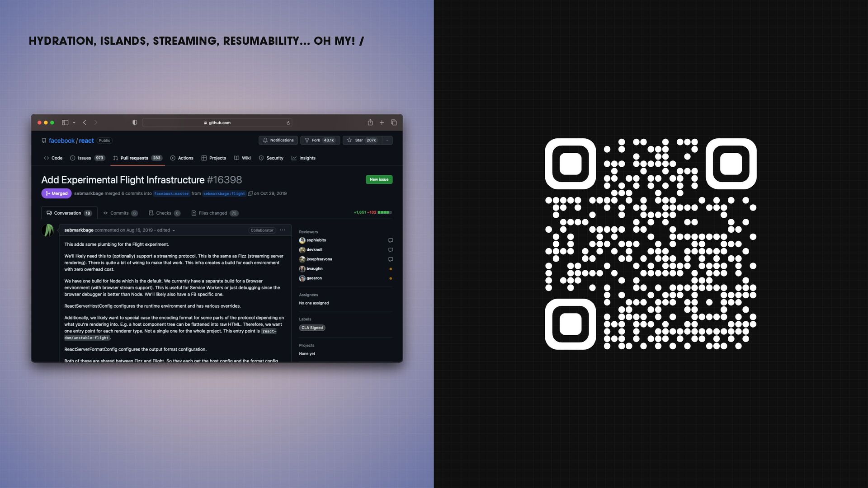Viewport: 868px width, 488px height.
Task: Toggle Star on the react repository
Action: [362, 141]
